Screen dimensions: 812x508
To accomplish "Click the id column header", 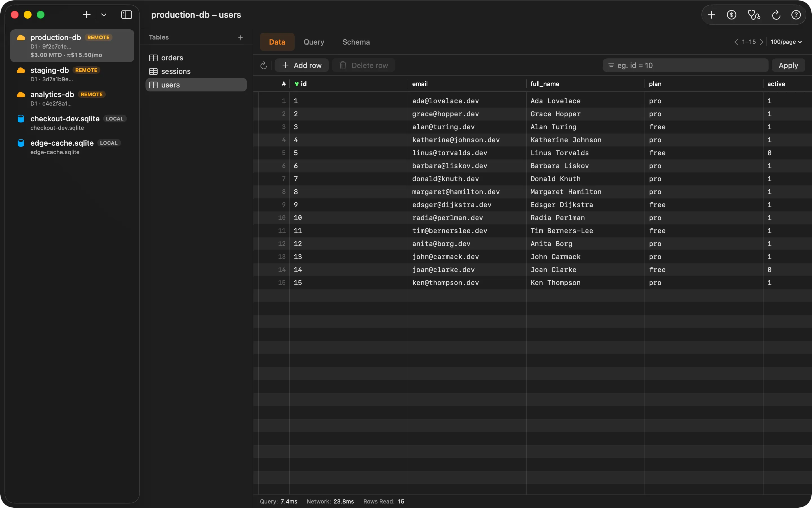I will (348, 84).
